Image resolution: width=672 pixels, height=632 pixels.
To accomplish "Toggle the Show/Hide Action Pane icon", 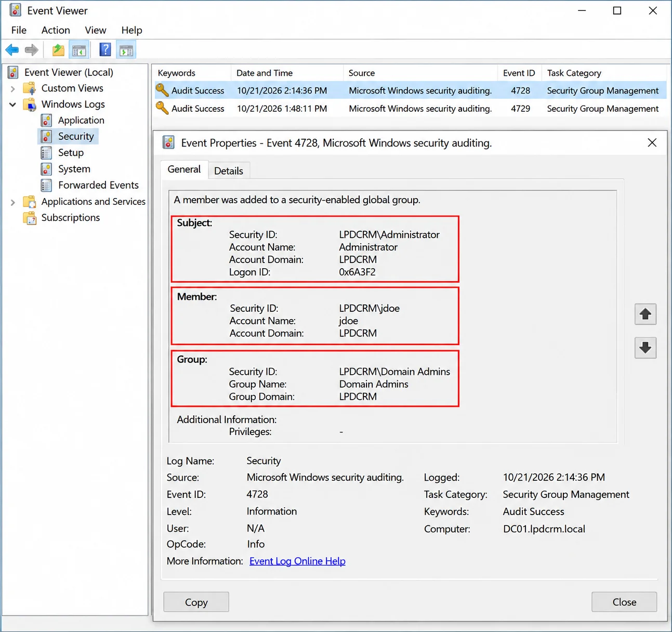I will 126,50.
